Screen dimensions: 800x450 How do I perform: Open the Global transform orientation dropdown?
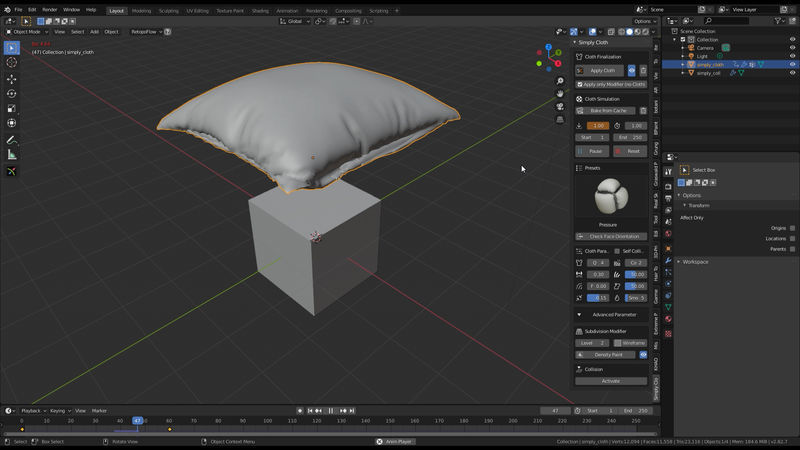click(x=295, y=21)
